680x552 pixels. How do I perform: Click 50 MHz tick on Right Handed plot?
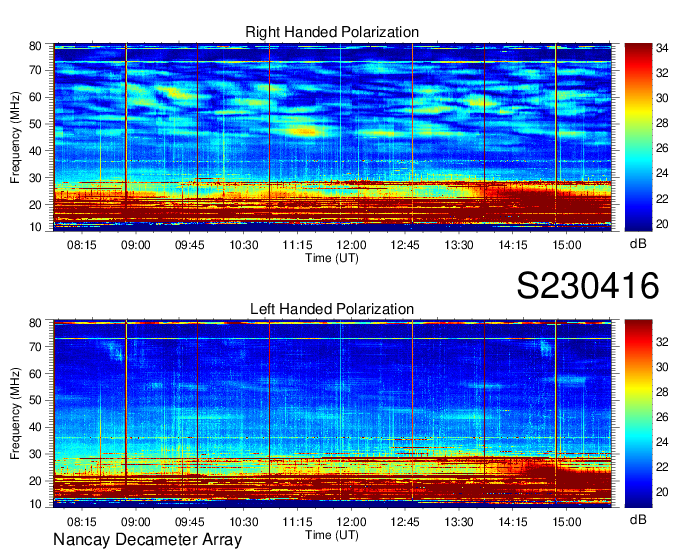click(x=35, y=124)
